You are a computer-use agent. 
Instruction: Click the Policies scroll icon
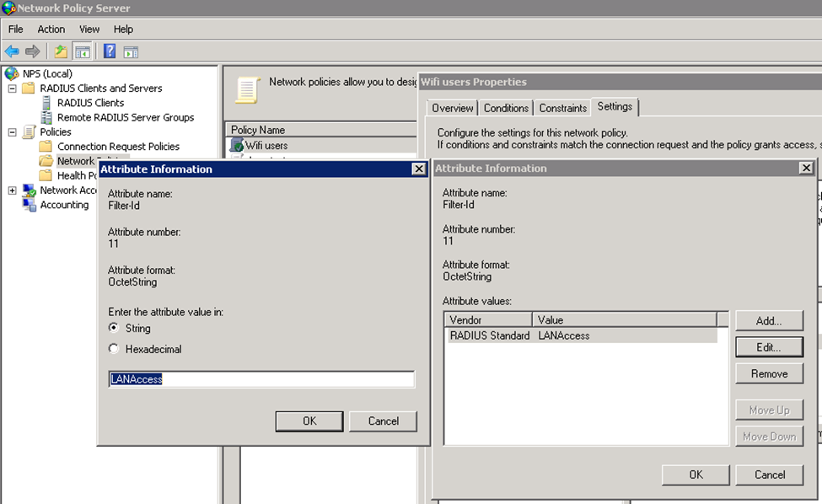point(29,131)
